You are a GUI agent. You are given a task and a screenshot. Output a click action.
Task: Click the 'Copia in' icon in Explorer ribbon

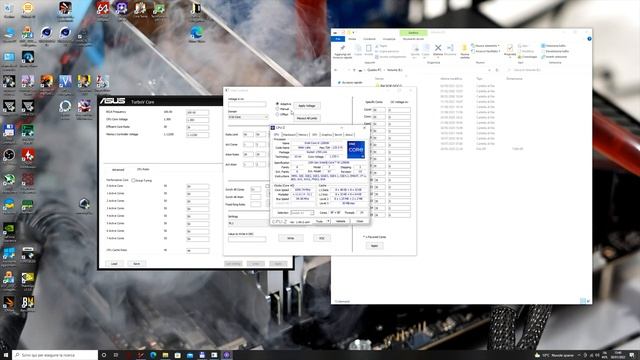(x=426, y=48)
